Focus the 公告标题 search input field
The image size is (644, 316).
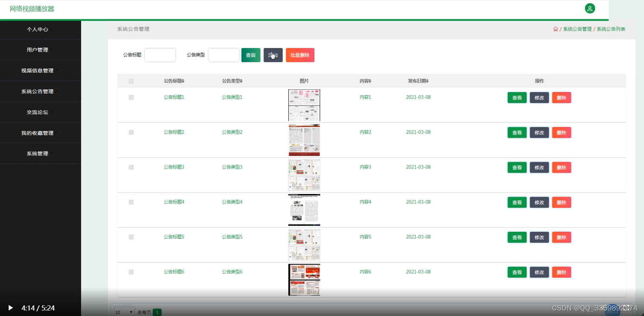coord(160,55)
